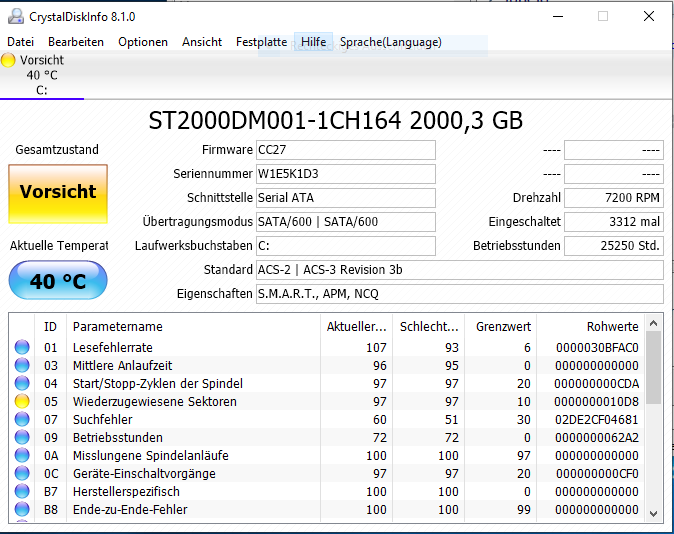Click the blue dot for Misslungene Spindelanläufe
Image resolution: width=674 pixels, height=534 pixels.
pos(22,455)
